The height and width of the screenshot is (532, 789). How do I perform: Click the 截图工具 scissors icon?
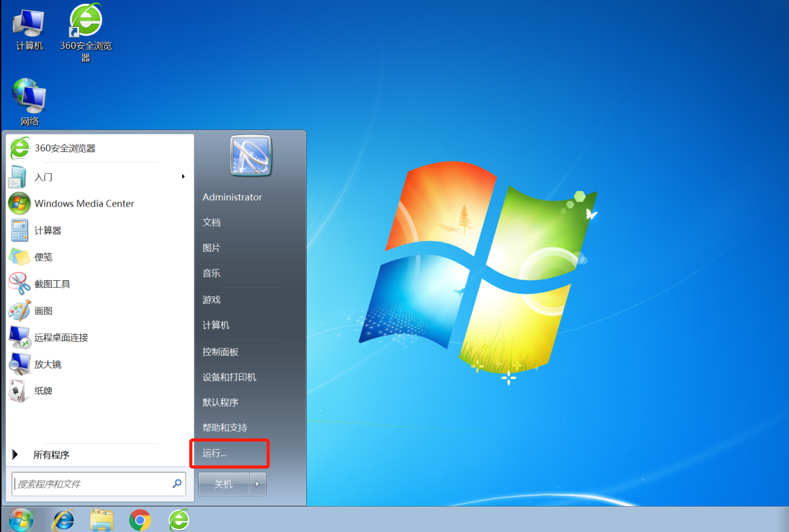click(x=19, y=284)
